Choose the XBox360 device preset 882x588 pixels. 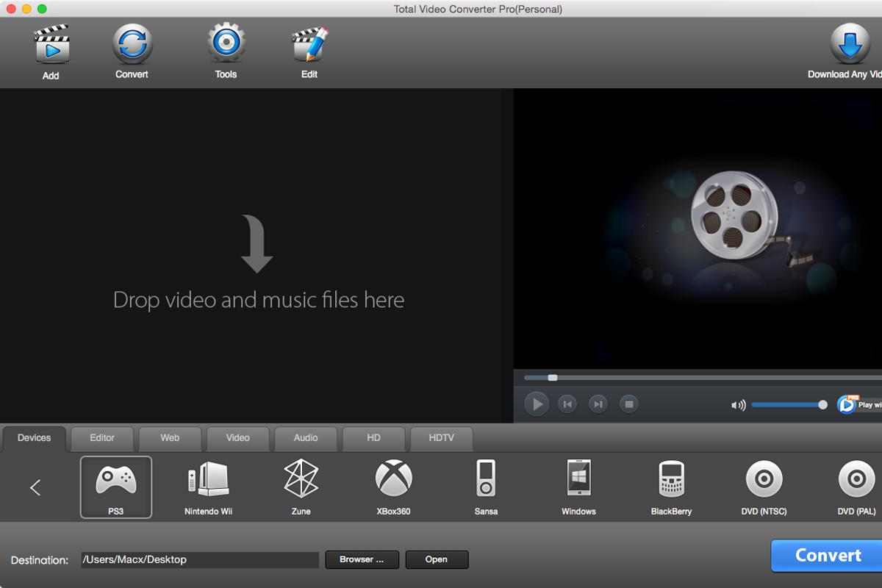click(x=394, y=487)
